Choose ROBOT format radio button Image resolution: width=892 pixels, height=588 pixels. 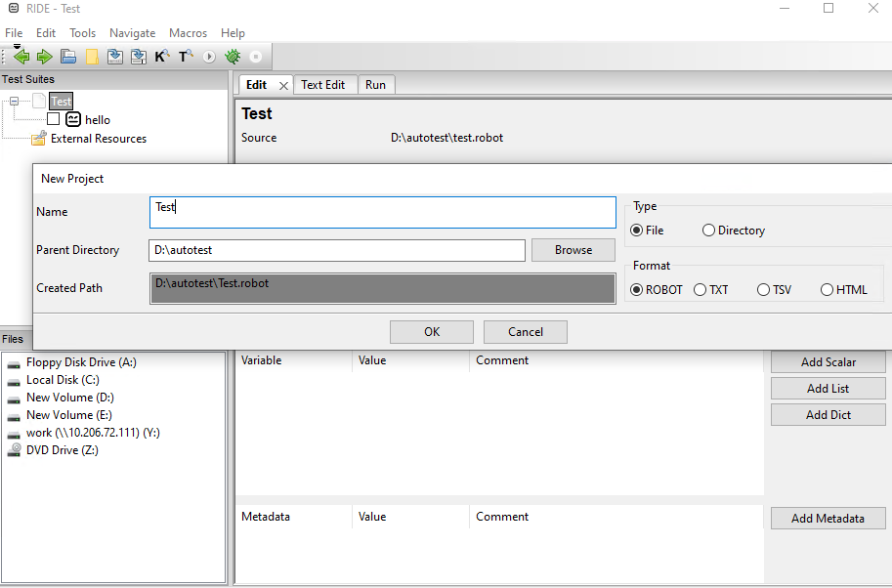coord(637,289)
